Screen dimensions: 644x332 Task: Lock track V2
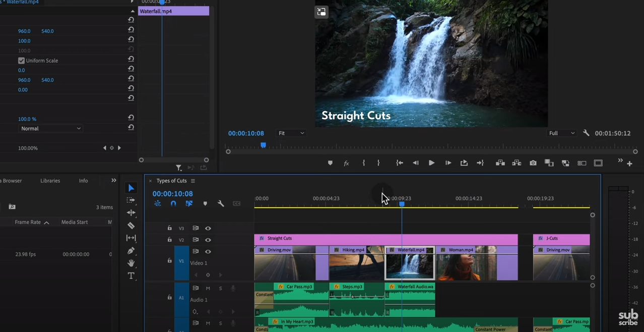(x=170, y=240)
